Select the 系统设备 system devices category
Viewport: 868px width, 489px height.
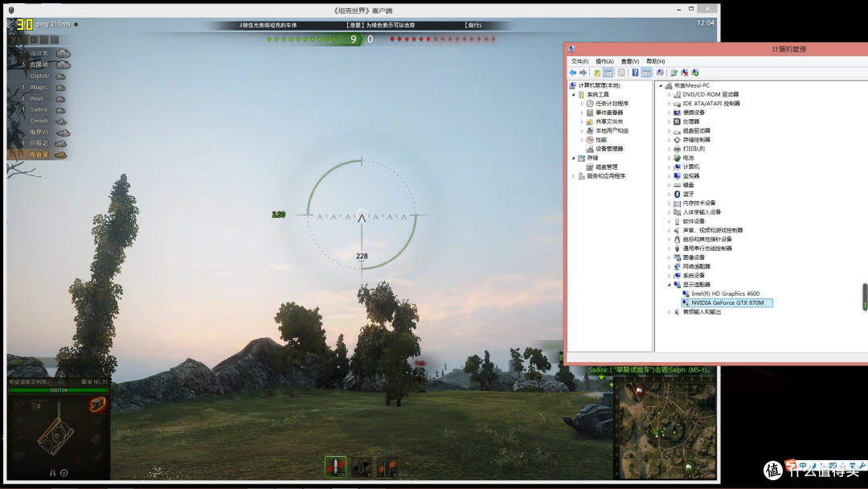(x=694, y=275)
